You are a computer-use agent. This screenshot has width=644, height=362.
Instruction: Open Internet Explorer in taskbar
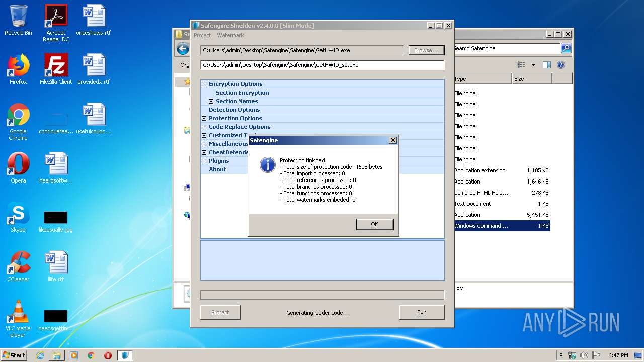[x=40, y=355]
